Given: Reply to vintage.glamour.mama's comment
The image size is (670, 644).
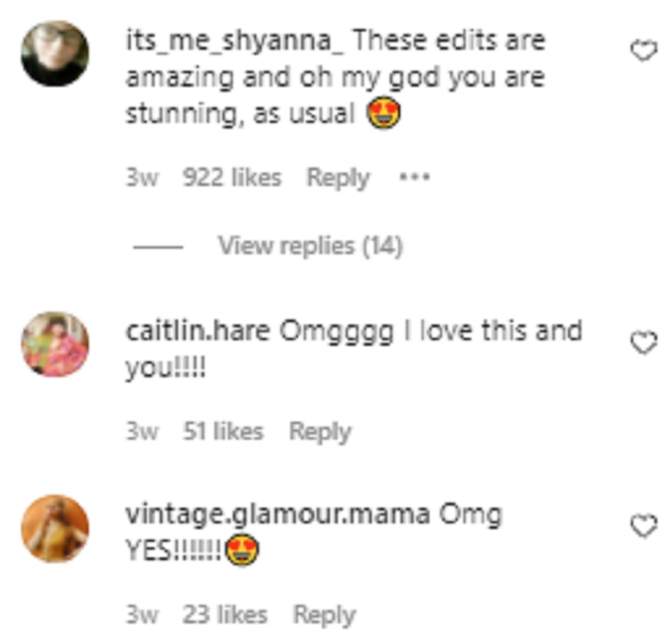Looking at the screenshot, I should [x=324, y=615].
